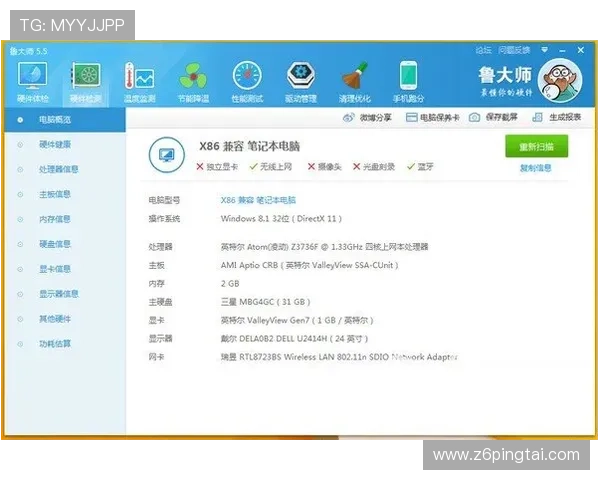Open 问题反馈 in the title bar
The image size is (600, 480).
[x=514, y=49]
